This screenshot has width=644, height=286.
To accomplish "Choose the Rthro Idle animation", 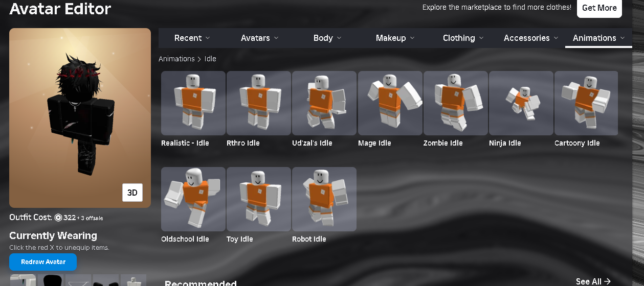I will tap(259, 103).
